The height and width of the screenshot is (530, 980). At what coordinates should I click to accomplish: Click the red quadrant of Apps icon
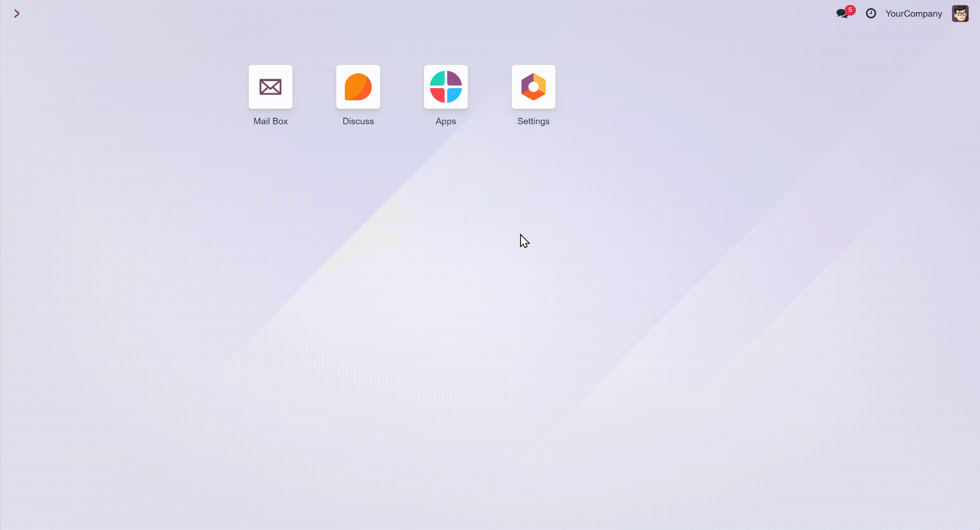point(438,95)
